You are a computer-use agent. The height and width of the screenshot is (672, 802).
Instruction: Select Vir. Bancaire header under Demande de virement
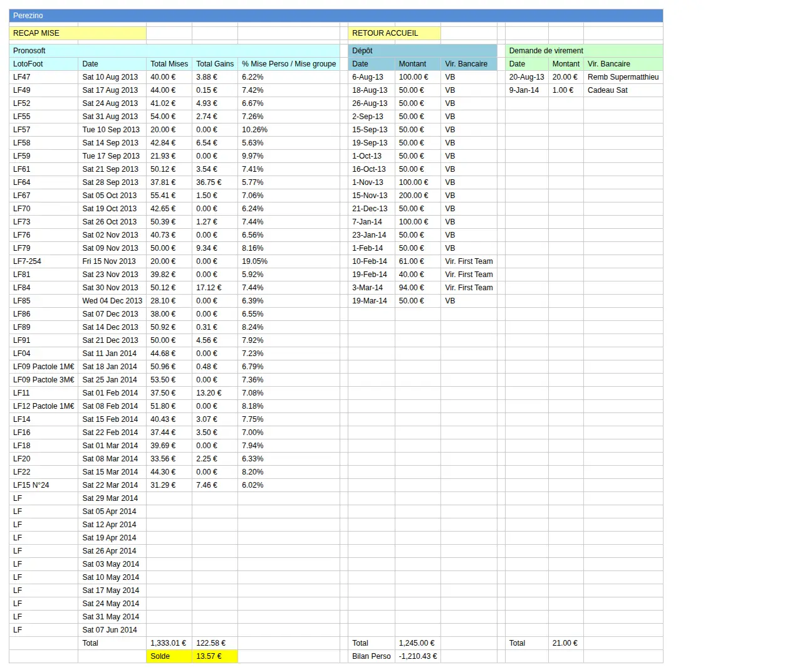(623, 64)
